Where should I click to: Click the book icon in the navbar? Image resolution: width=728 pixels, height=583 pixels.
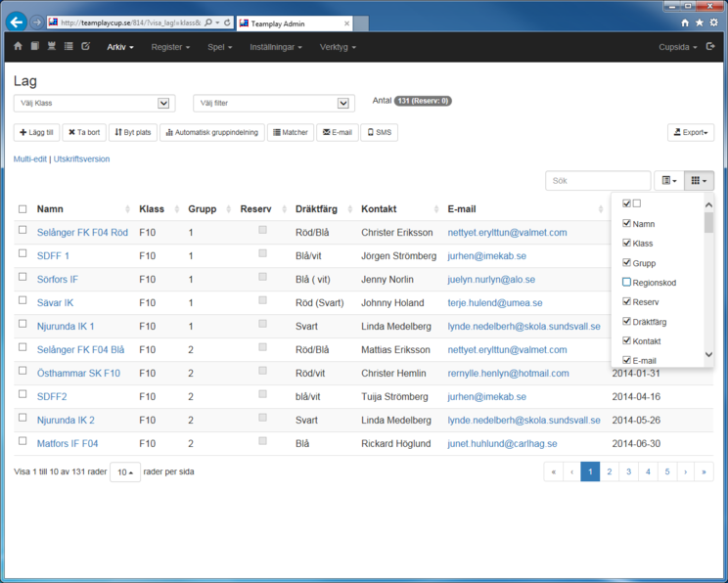[x=34, y=47]
